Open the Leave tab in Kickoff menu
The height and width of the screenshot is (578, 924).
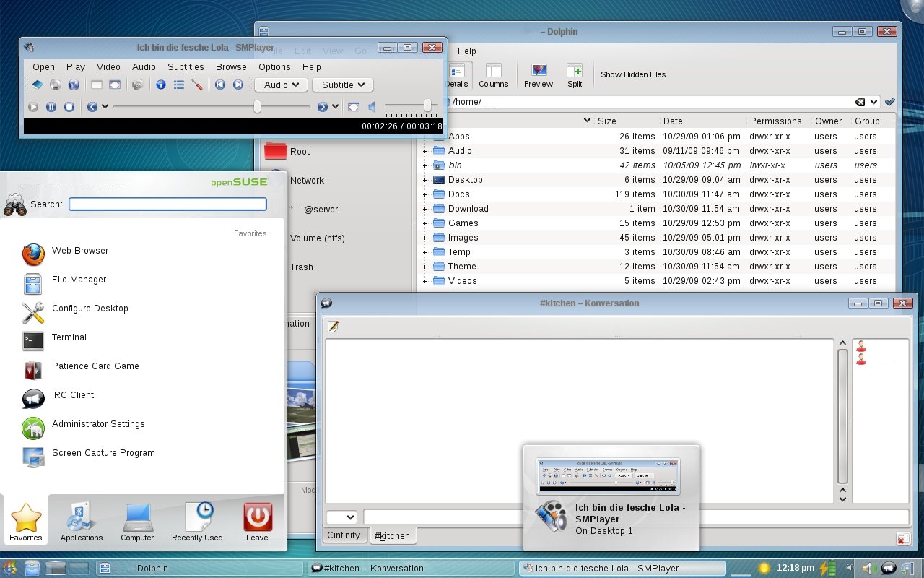pos(257,520)
